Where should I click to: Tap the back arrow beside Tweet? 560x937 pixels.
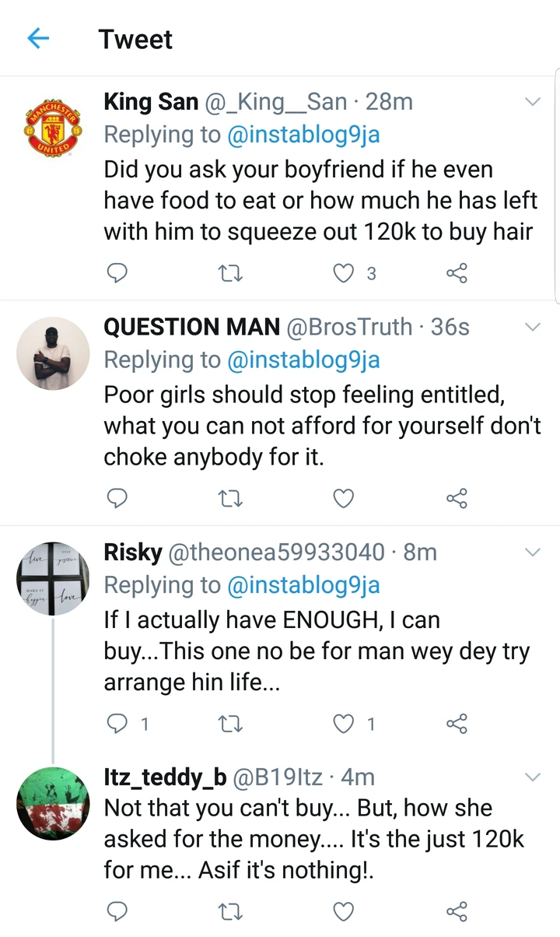point(38,39)
